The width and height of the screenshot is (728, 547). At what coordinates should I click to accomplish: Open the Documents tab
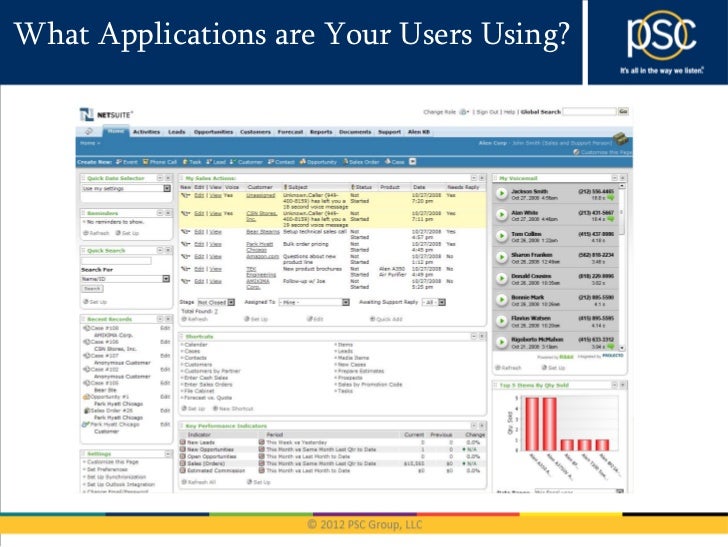355,132
